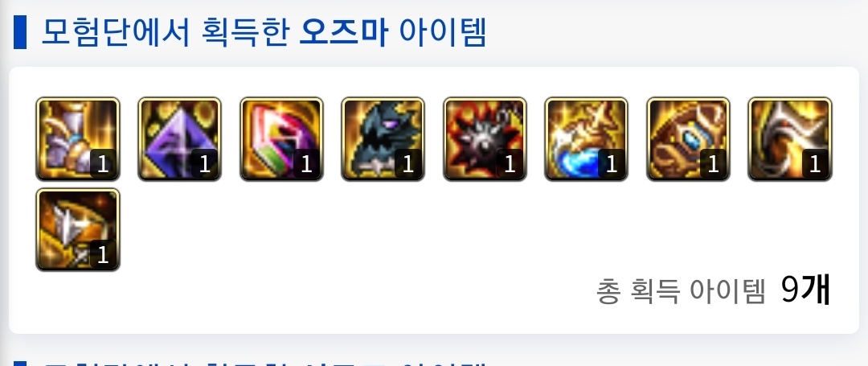This screenshot has width=868, height=366.
Task: Click the black spiked ball item
Action: click(485, 139)
